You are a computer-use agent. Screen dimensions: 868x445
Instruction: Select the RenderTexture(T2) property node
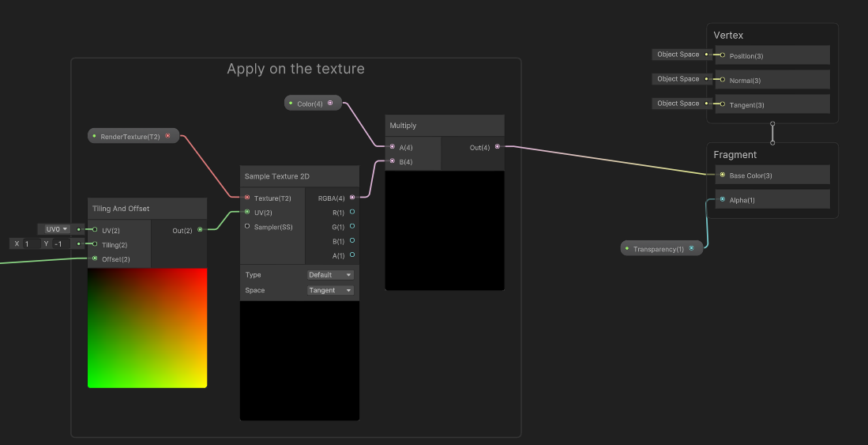point(130,136)
